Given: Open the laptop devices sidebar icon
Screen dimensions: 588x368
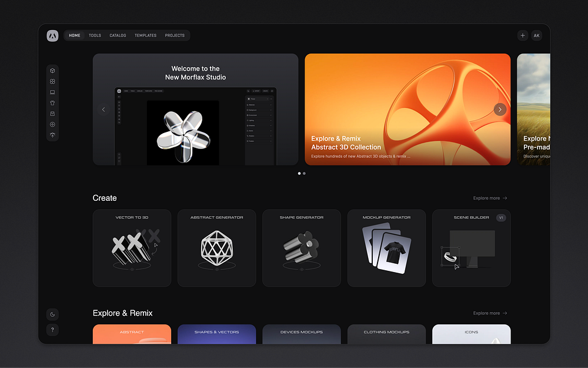Looking at the screenshot, I should (52, 92).
